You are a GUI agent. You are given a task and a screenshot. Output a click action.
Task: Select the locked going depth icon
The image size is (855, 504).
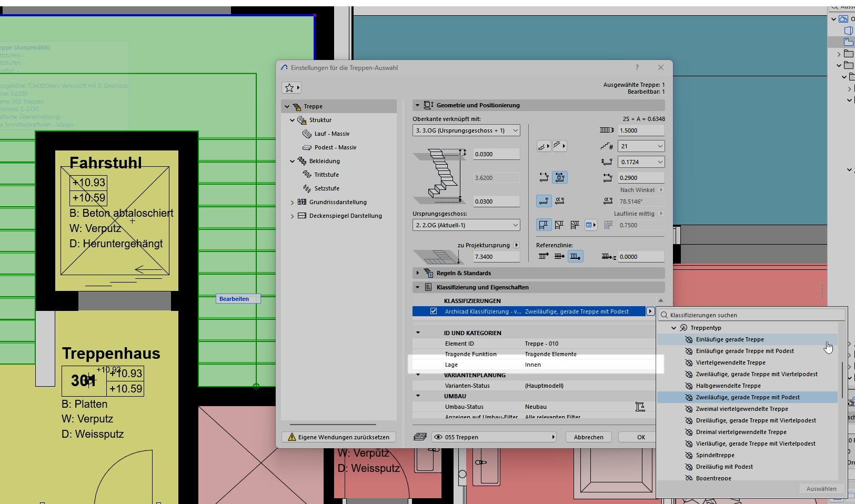[560, 178]
